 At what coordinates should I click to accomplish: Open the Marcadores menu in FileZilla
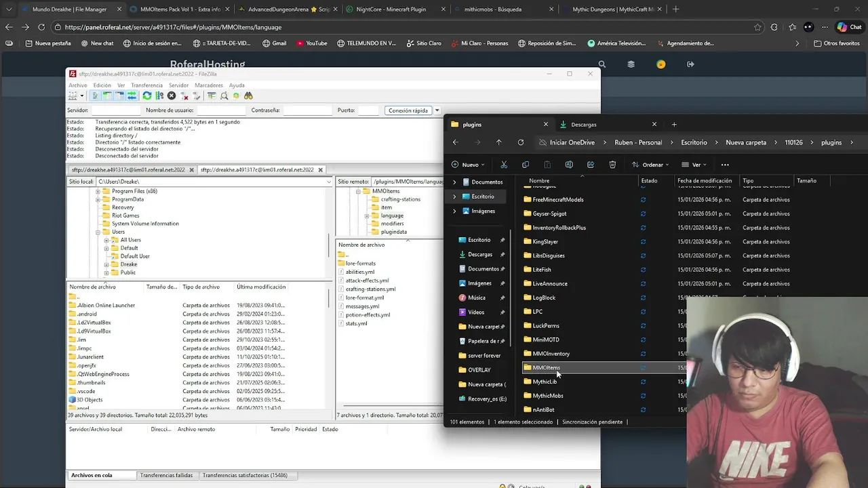[209, 85]
